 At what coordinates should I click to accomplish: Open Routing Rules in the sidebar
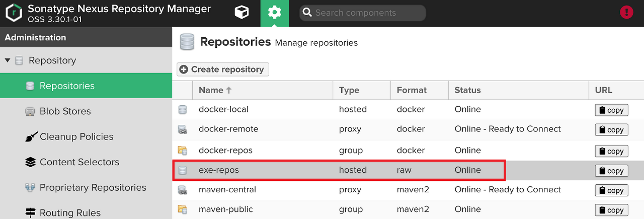point(86,212)
